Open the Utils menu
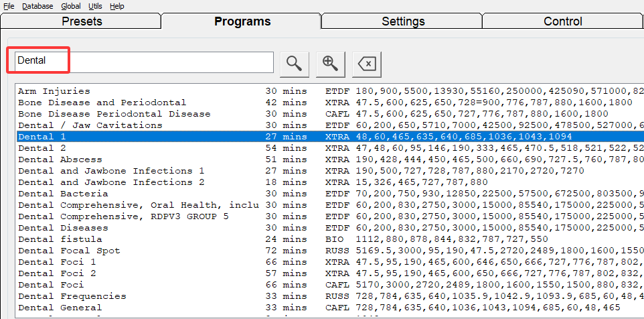This screenshot has width=644, height=319. [x=95, y=6]
